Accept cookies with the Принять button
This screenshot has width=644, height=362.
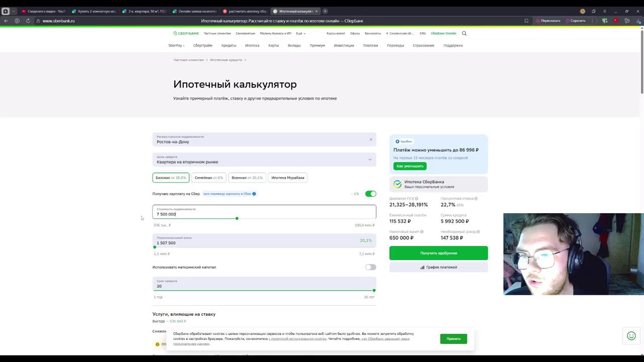point(453,338)
